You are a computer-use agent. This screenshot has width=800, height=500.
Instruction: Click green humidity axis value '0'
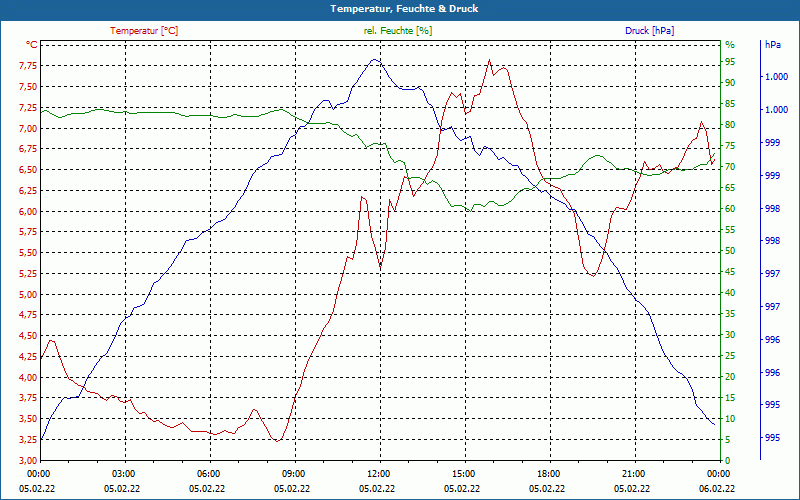tap(728, 461)
